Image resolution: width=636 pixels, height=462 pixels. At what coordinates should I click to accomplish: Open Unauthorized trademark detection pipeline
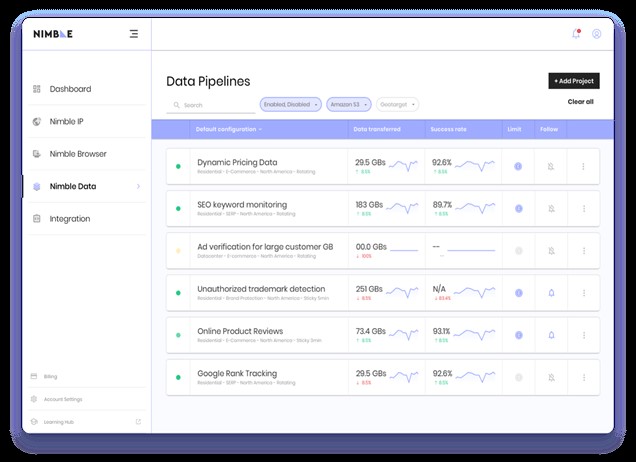click(261, 289)
